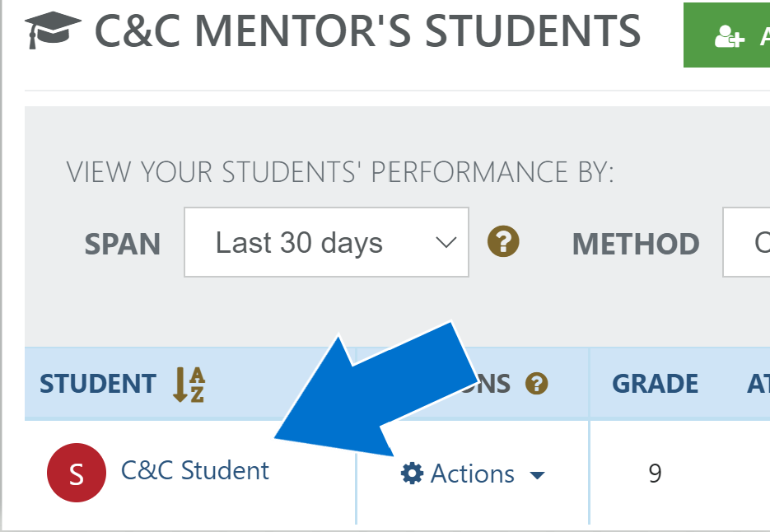Click the SPAN label
Viewport: 770px width, 532px height.
(123, 244)
